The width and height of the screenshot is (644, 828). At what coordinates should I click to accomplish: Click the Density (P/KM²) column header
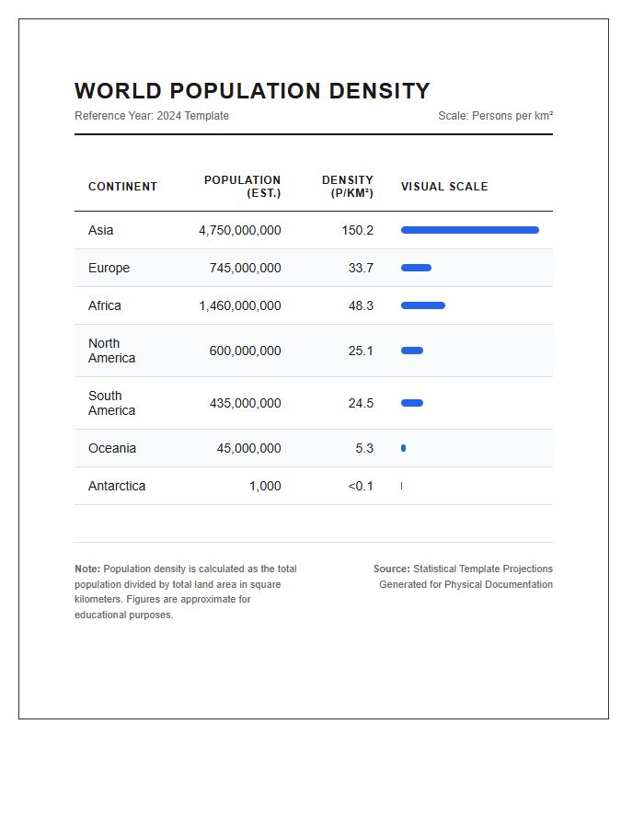click(x=348, y=187)
